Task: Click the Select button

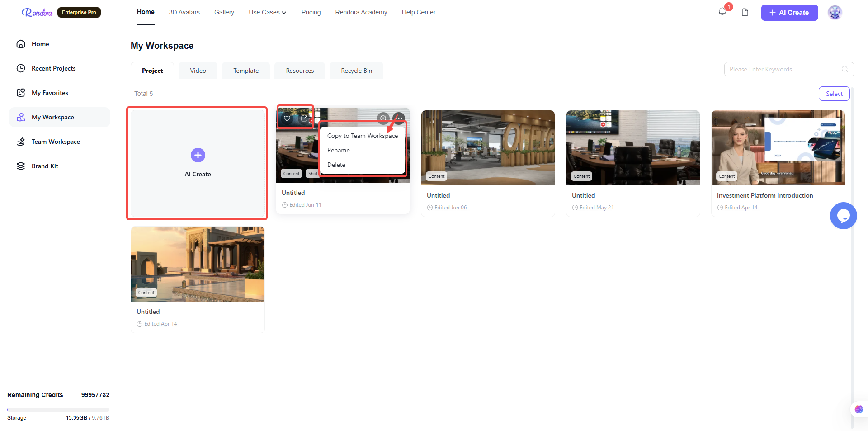Action: coord(834,94)
